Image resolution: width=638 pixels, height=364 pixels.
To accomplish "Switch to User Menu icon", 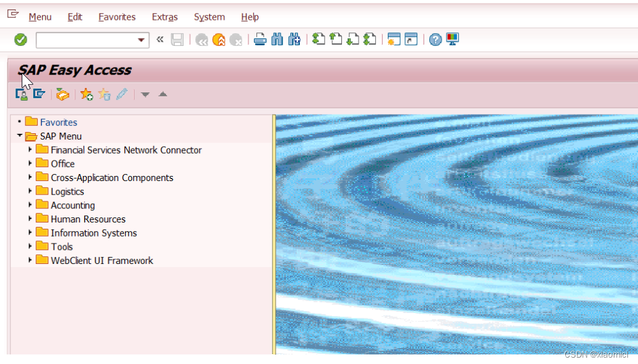I will coord(22,94).
